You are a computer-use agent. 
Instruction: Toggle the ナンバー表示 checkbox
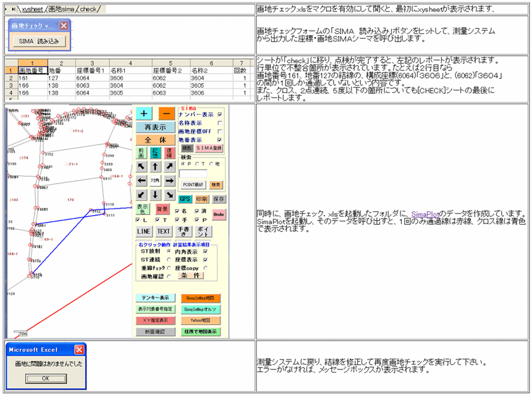(219, 115)
